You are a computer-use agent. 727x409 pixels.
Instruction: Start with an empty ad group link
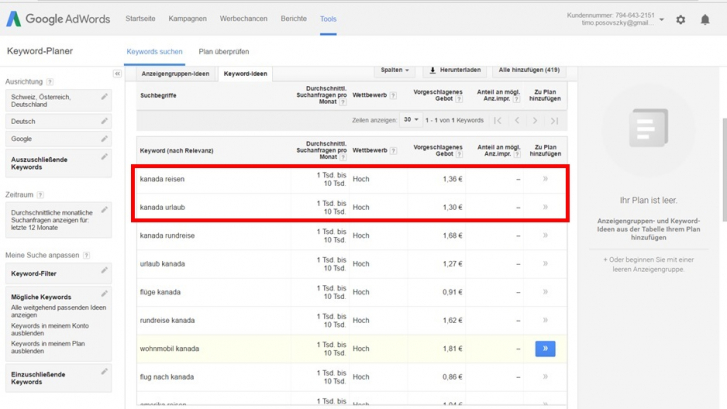coord(648,264)
